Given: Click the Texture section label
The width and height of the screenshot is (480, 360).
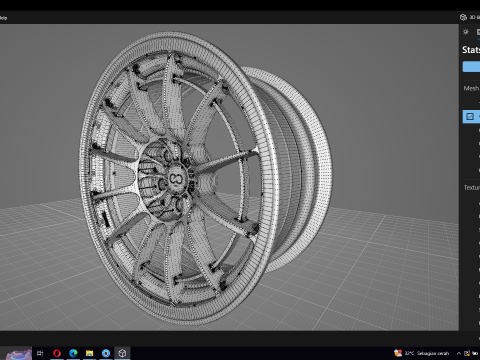Looking at the screenshot, I should tap(472, 187).
